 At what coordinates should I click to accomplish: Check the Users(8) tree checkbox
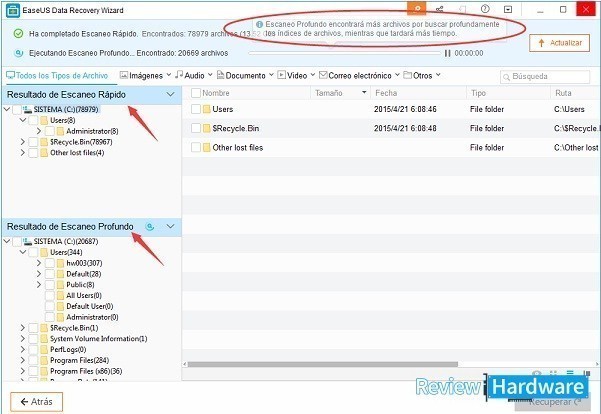33,120
